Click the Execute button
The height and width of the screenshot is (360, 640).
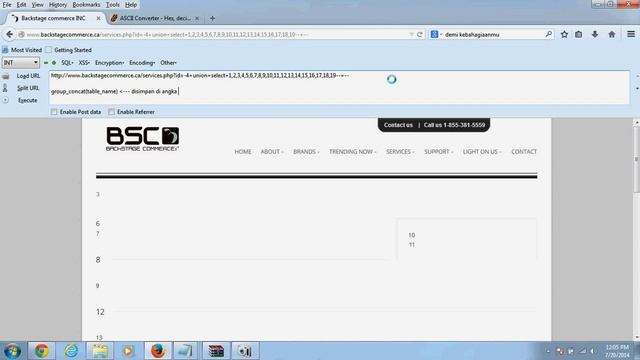(x=27, y=100)
